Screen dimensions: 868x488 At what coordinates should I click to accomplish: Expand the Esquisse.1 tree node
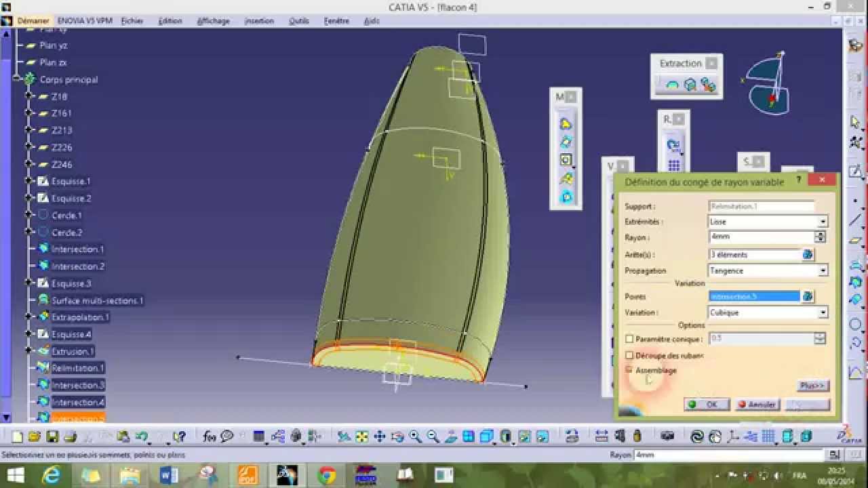point(29,181)
